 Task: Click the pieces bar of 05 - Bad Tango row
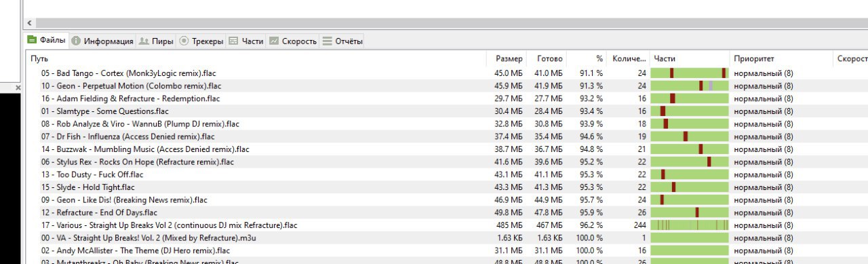689,73
